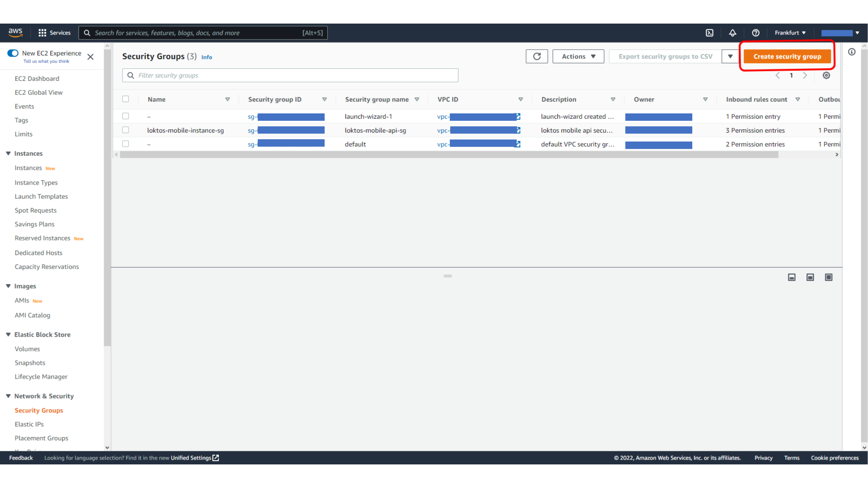
Task: Open external link icon for launch-wizard-1 VPC
Action: tap(518, 116)
